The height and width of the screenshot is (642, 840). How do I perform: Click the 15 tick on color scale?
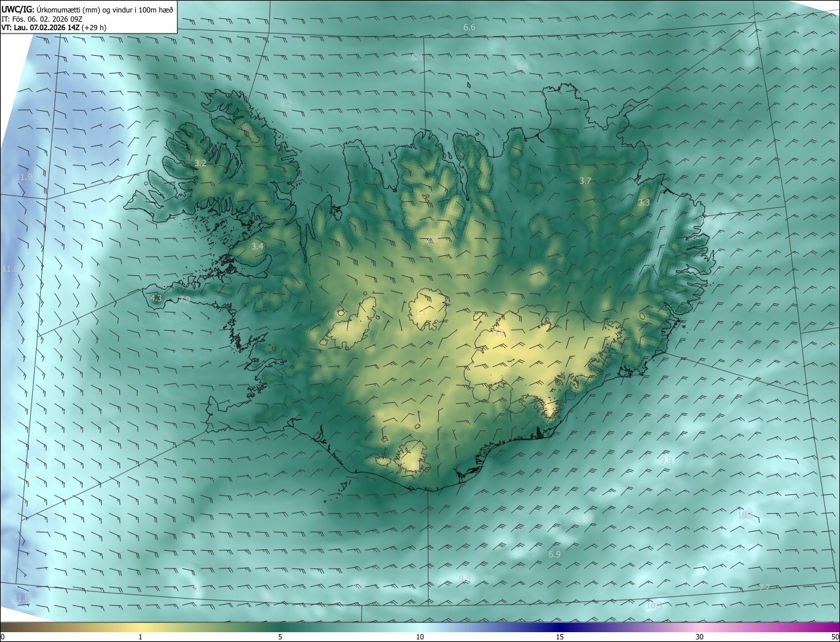click(560, 637)
